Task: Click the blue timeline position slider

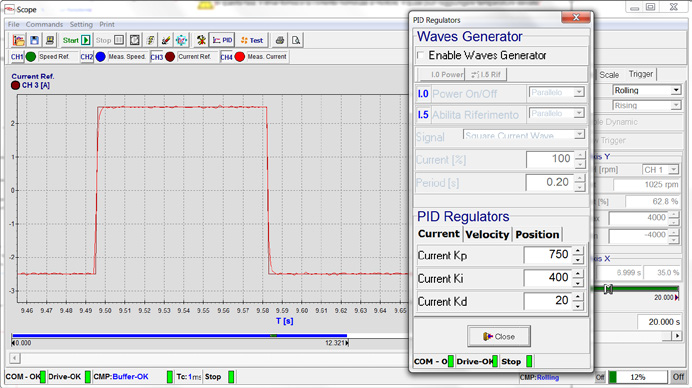Action: click(x=179, y=336)
